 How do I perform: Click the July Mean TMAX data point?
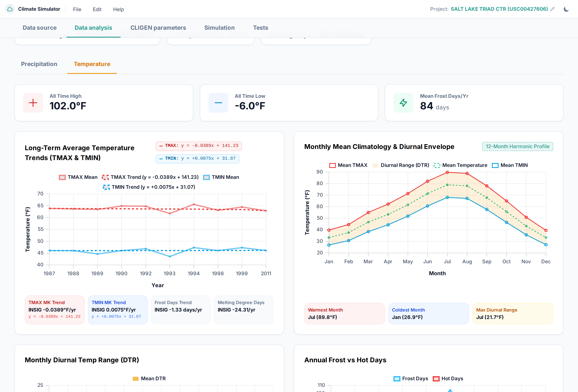[447, 172]
